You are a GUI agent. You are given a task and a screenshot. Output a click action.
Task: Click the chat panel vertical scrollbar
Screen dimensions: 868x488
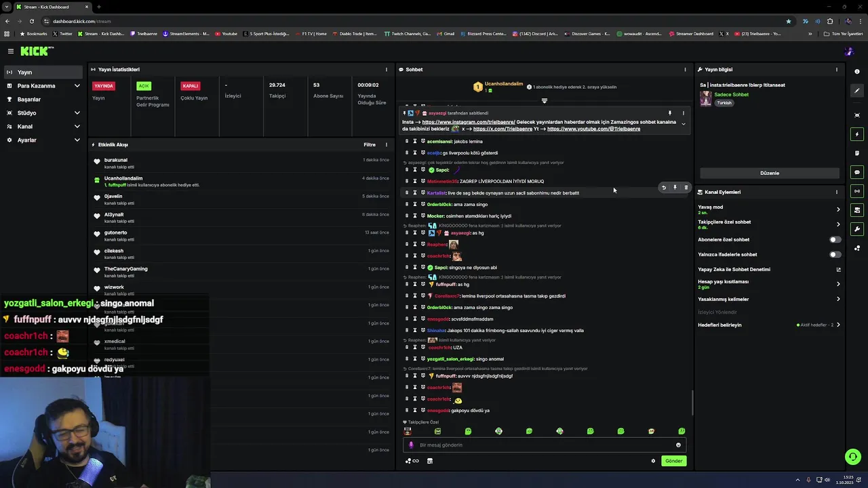tap(692, 403)
